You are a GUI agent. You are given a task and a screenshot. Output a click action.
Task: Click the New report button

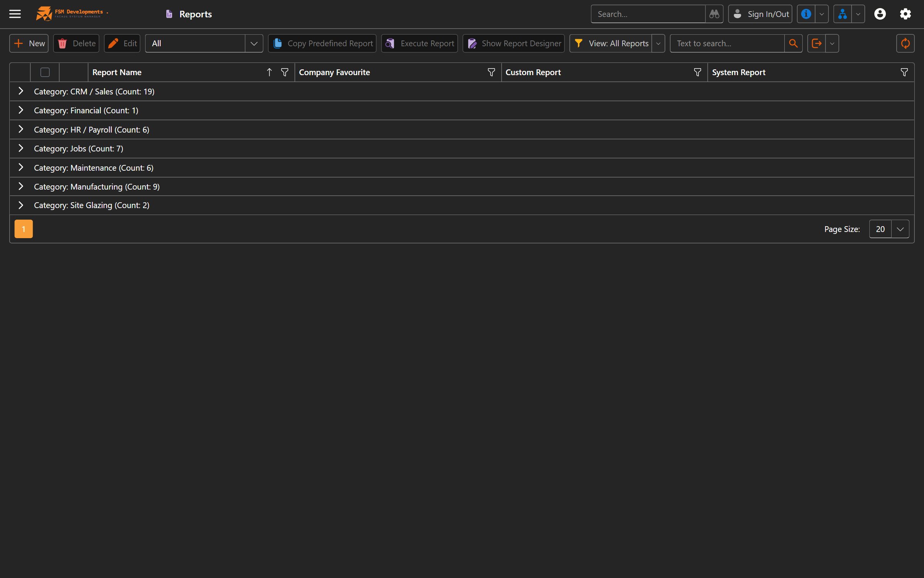tap(29, 44)
